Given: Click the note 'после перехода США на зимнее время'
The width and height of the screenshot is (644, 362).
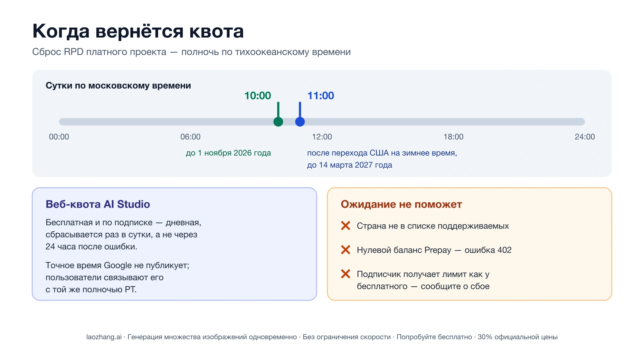Looking at the screenshot, I should click(x=382, y=153).
